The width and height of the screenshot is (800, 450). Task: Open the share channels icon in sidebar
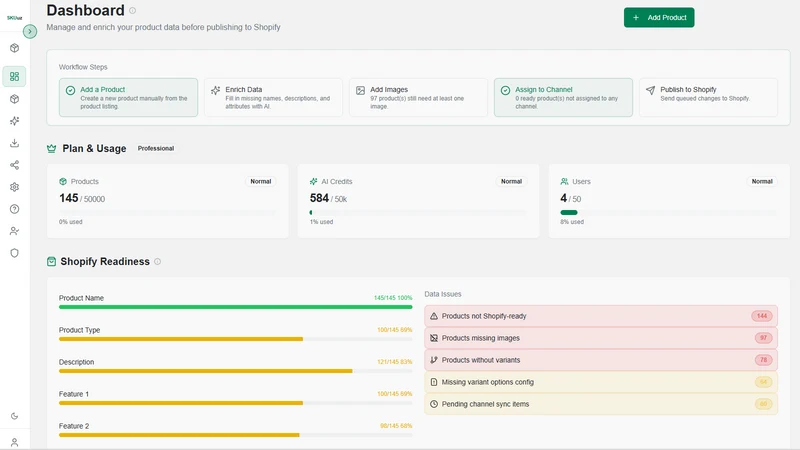coord(14,165)
